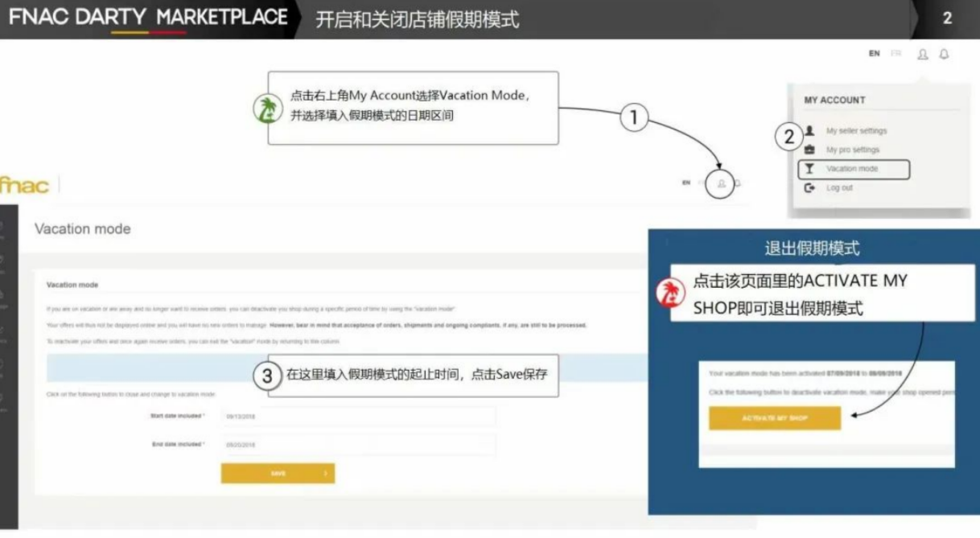Click the End date included field
Image resolution: width=980 pixels, height=538 pixels.
[358, 445]
